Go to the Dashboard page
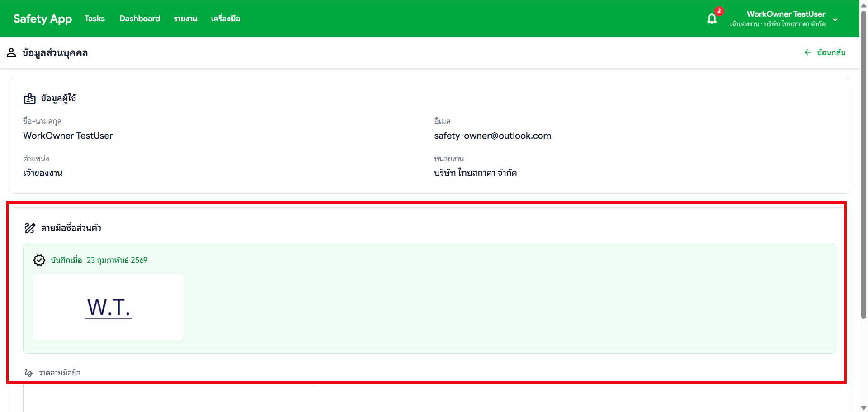This screenshot has height=412, width=868. [x=140, y=19]
